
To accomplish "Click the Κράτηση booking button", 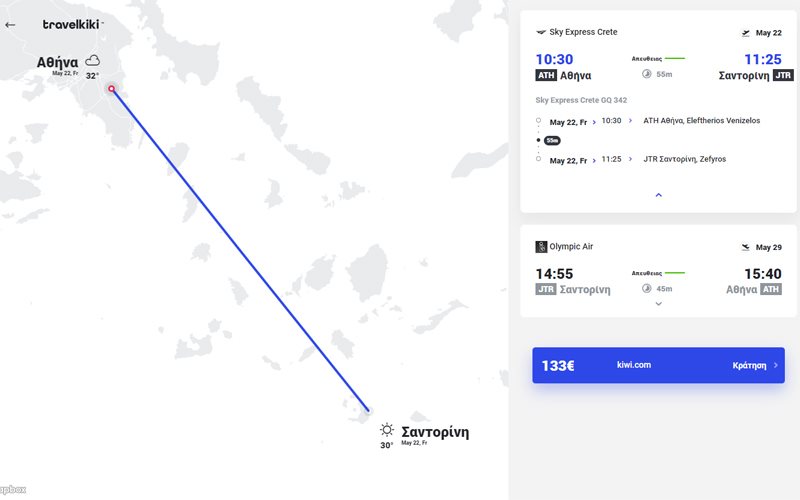I will click(749, 366).
